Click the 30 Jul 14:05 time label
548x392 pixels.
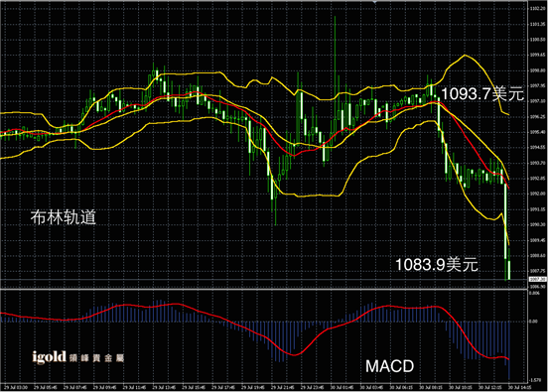point(519,387)
